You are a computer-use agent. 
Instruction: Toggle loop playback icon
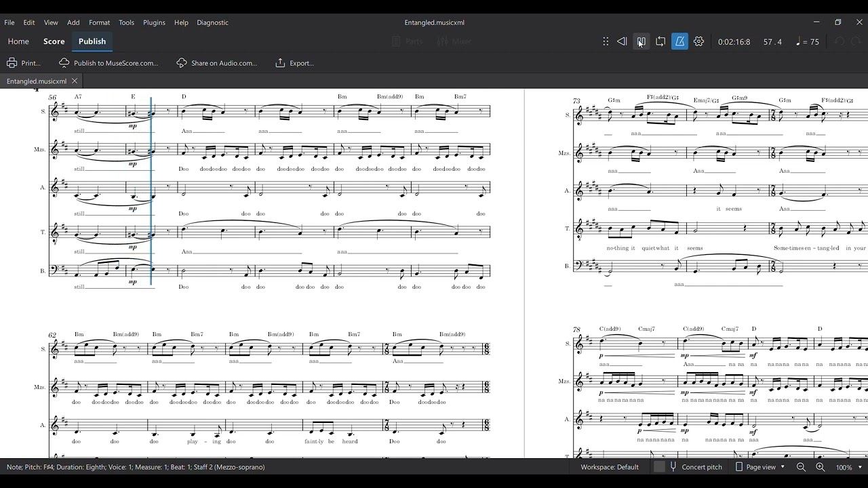pos(660,41)
